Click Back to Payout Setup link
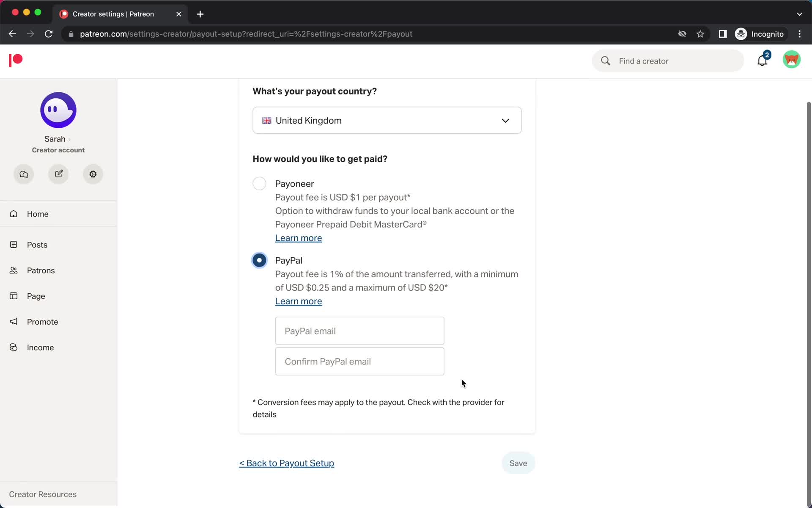Screen dimensions: 812x508 pyautogui.click(x=286, y=463)
